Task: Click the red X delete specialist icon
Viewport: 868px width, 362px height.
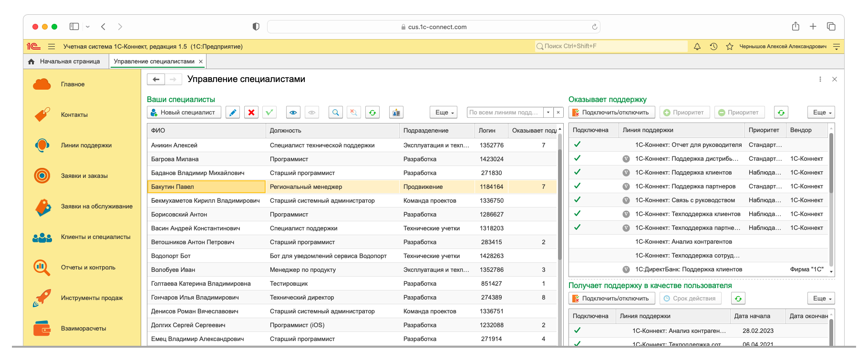Action: pos(251,113)
